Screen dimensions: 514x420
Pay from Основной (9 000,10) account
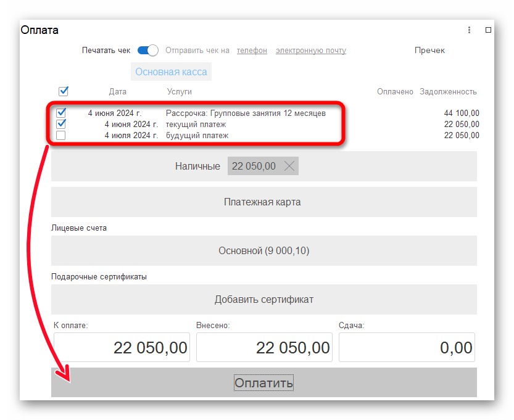pyautogui.click(x=264, y=250)
